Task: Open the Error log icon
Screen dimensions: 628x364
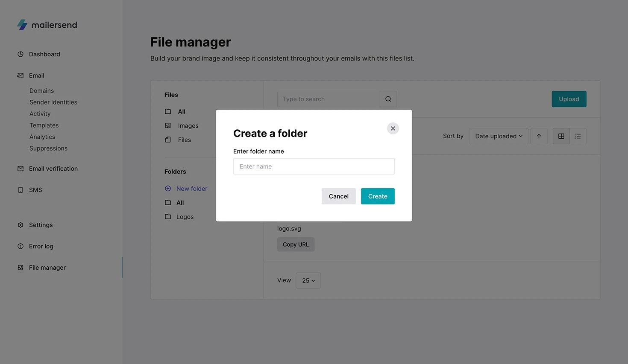Action: click(x=21, y=246)
